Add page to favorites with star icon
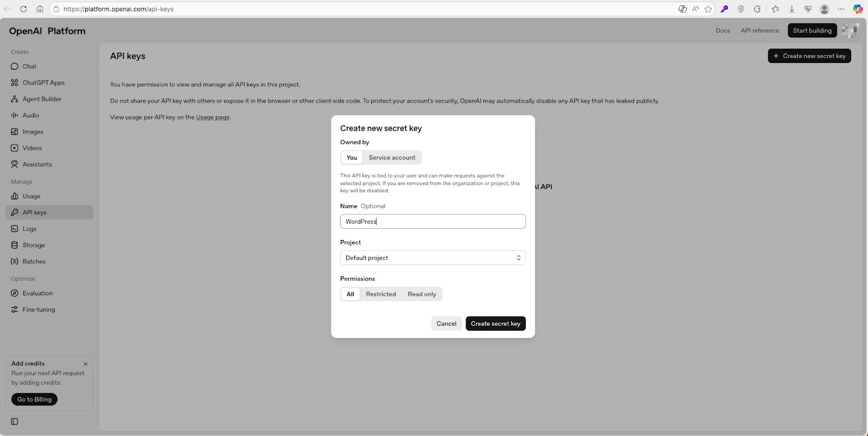The width and height of the screenshot is (868, 436). click(x=708, y=9)
